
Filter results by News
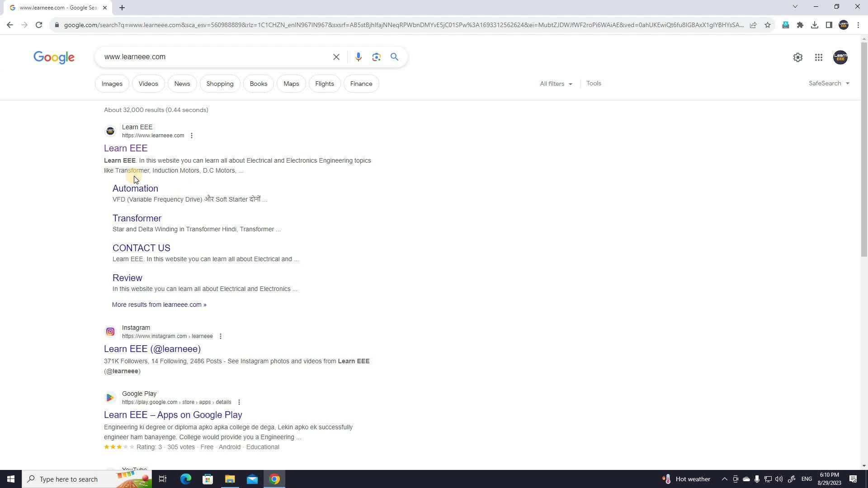[182, 84]
